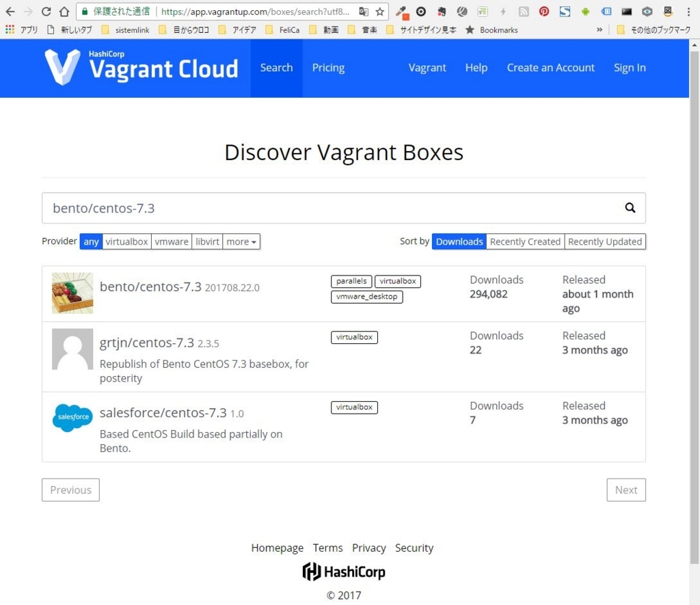
Task: Click the magnifier search icon in search box
Action: click(630, 208)
